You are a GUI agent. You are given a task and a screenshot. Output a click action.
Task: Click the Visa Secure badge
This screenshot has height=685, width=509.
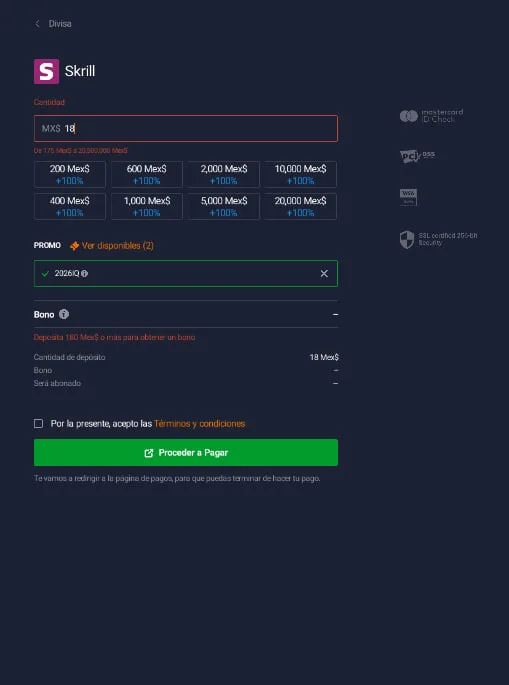pyautogui.click(x=408, y=197)
